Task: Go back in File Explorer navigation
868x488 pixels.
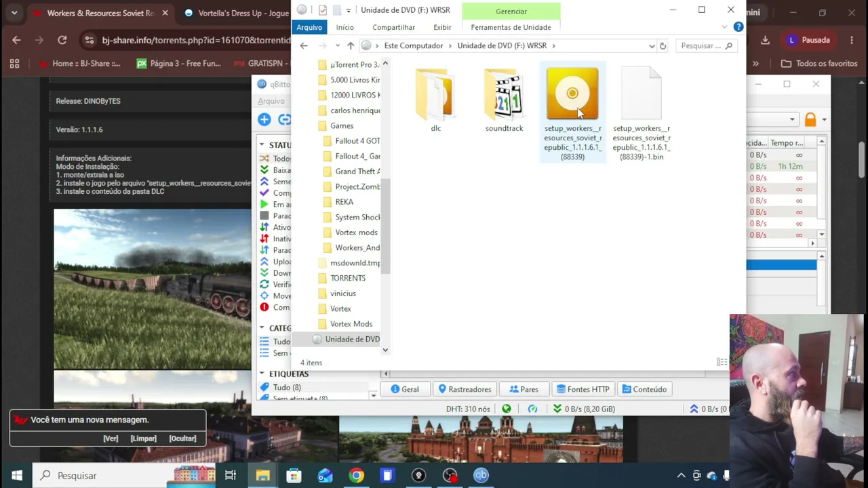Action: click(x=304, y=45)
